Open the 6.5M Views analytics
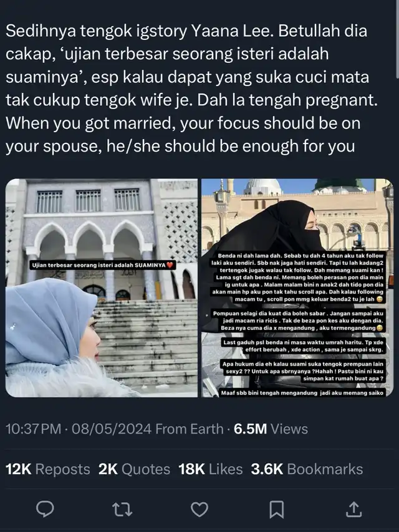This screenshot has height=532, width=399. (x=271, y=429)
